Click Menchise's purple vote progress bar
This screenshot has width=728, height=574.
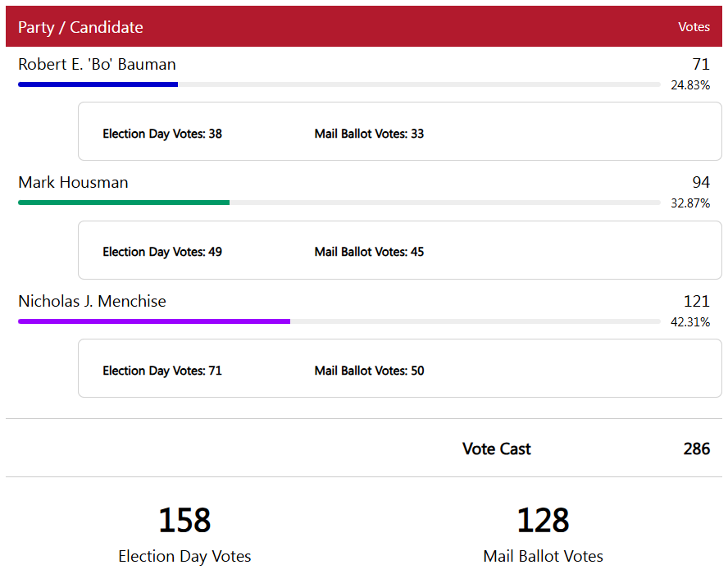click(x=154, y=321)
